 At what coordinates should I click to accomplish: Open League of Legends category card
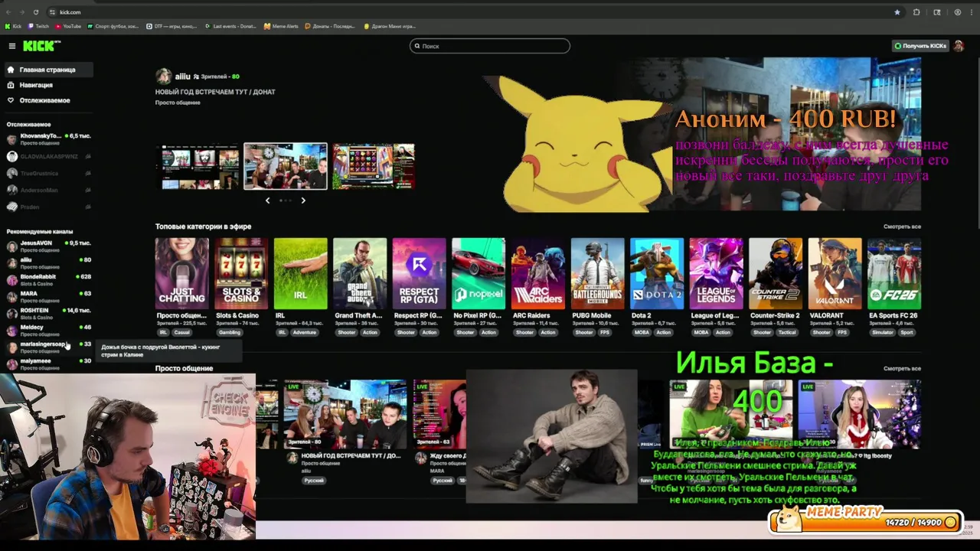pyautogui.click(x=716, y=273)
